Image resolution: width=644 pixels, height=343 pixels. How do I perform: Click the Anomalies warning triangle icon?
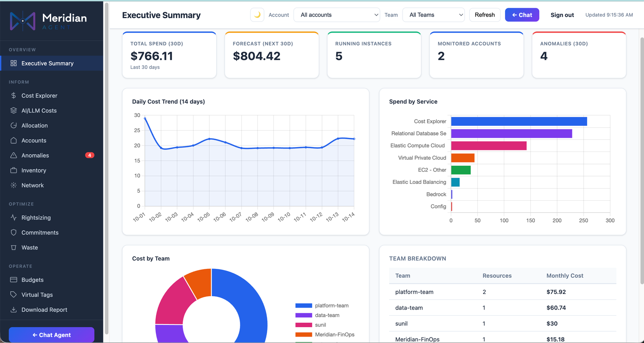coord(14,155)
